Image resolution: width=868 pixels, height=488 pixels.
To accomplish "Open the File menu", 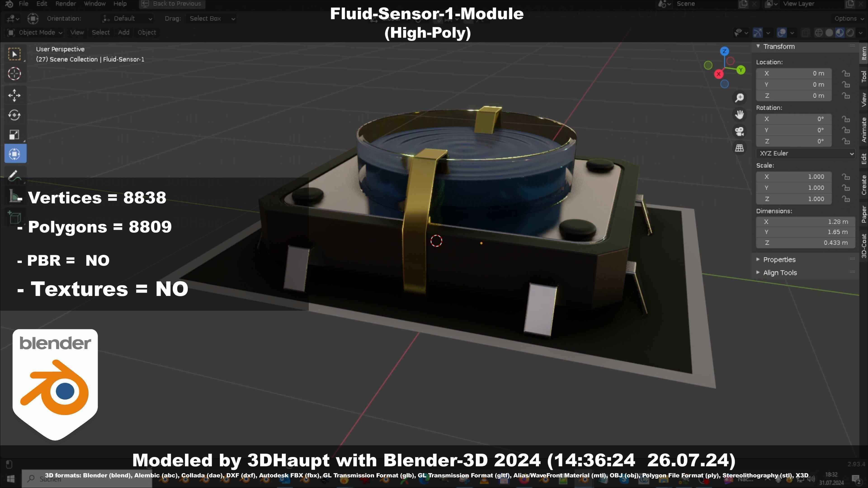I will pos(23,4).
